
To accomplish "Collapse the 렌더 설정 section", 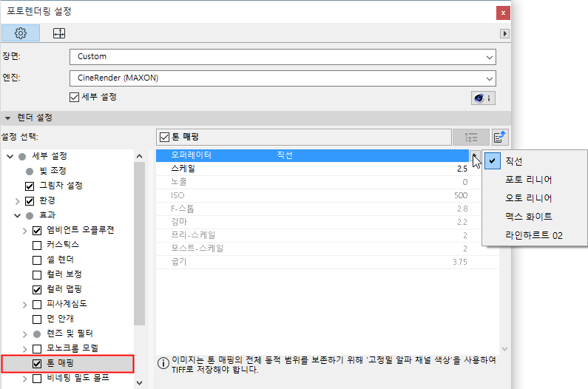I will point(7,118).
